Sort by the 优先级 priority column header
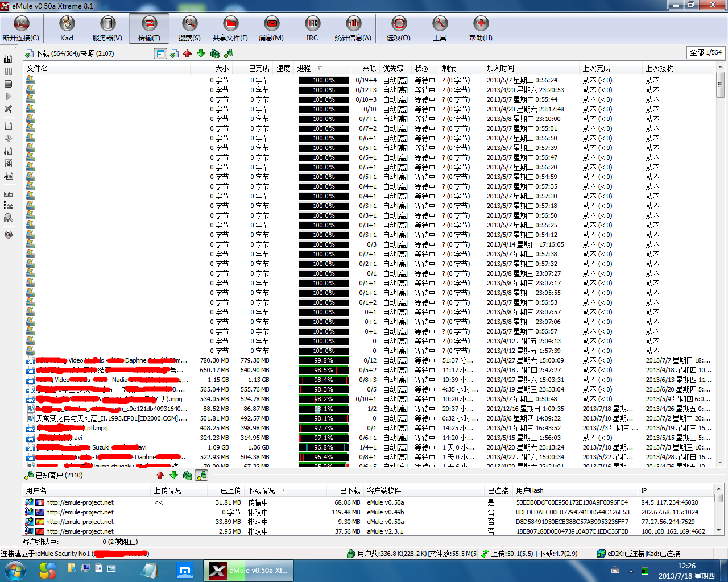728x582 pixels. click(396, 68)
